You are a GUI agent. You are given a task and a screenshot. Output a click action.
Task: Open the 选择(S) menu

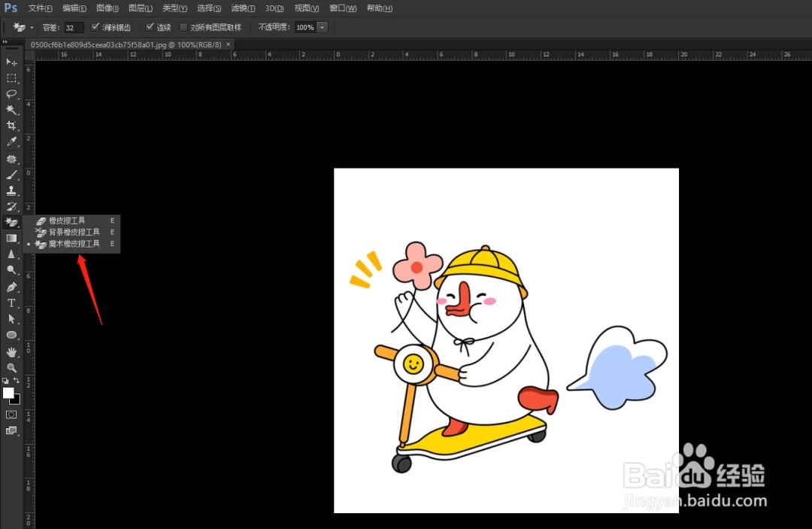pos(209,8)
